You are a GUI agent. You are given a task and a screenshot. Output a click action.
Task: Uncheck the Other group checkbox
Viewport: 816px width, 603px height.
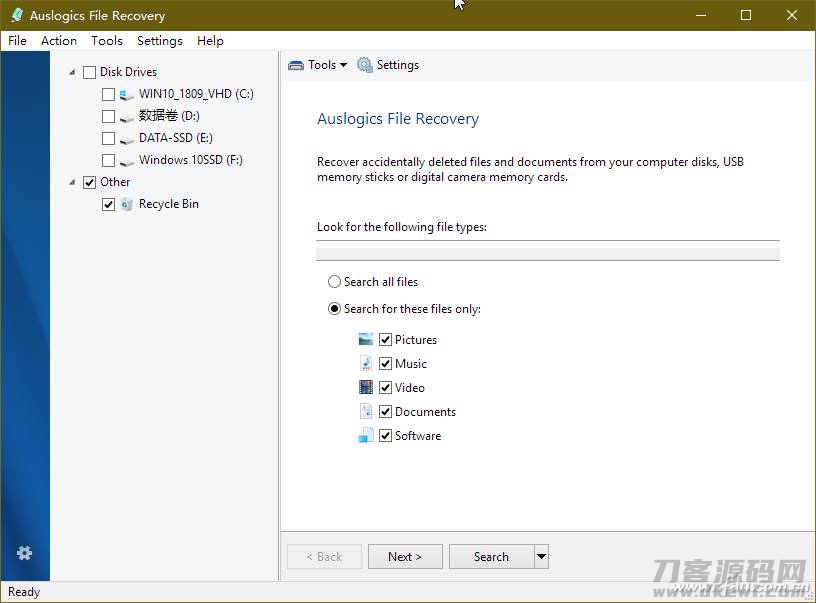pos(90,183)
